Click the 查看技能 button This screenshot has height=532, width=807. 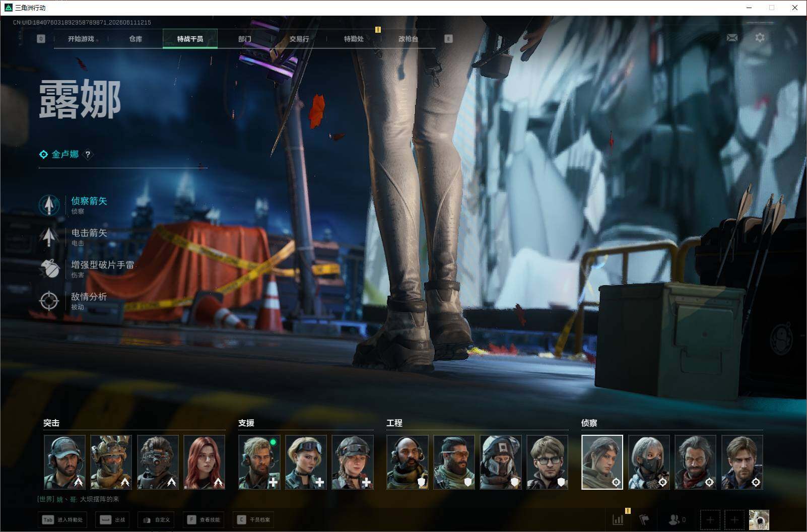(204, 520)
